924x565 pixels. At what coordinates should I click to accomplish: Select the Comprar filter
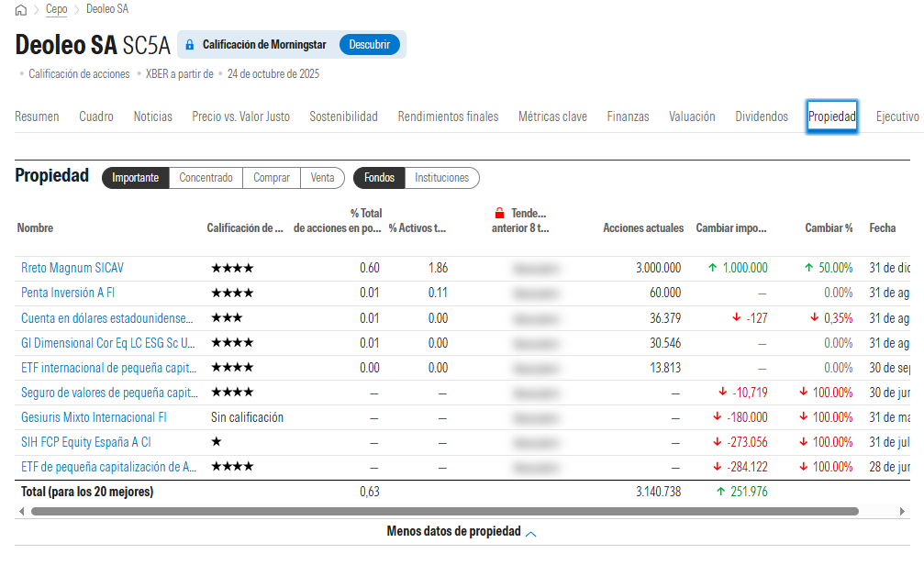272,178
